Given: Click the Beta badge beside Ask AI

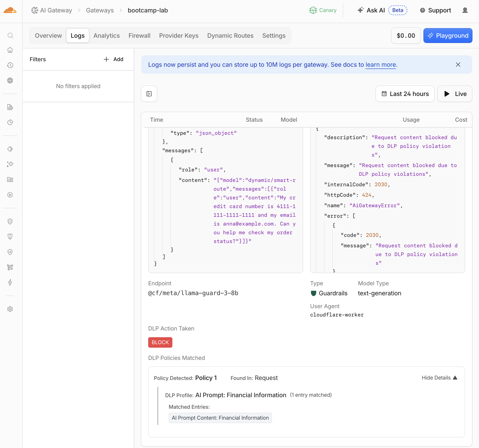Looking at the screenshot, I should (x=398, y=10).
